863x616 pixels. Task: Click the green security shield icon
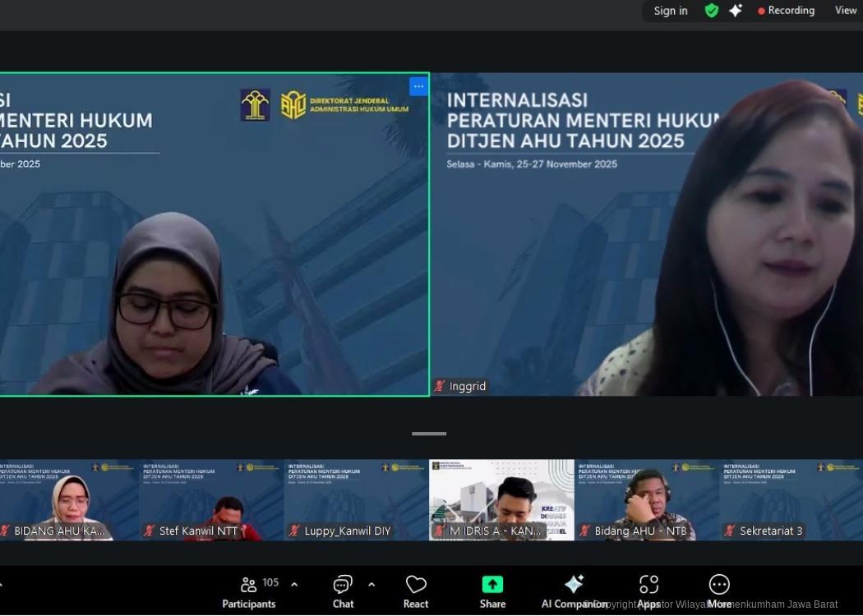(x=712, y=11)
